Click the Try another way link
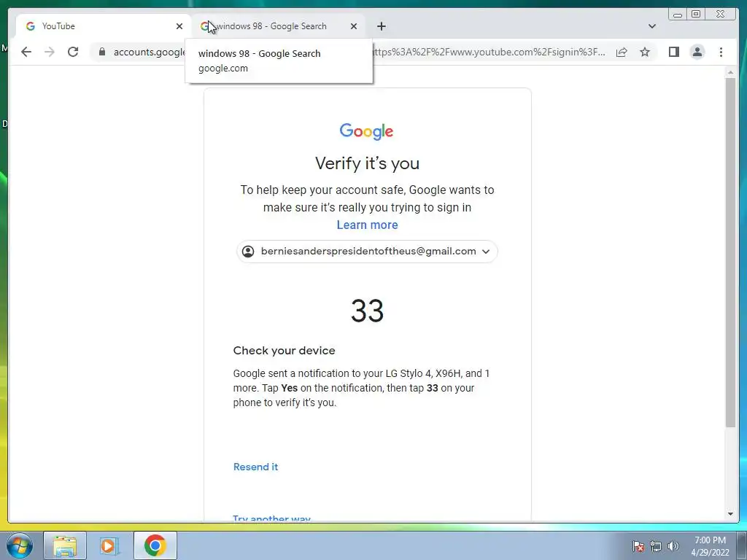Viewport: 747px width, 560px height. click(271, 518)
